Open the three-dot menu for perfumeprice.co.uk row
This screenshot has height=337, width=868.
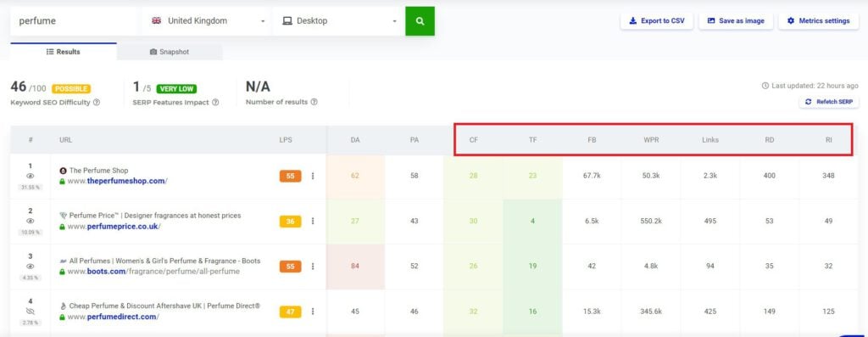pos(313,222)
